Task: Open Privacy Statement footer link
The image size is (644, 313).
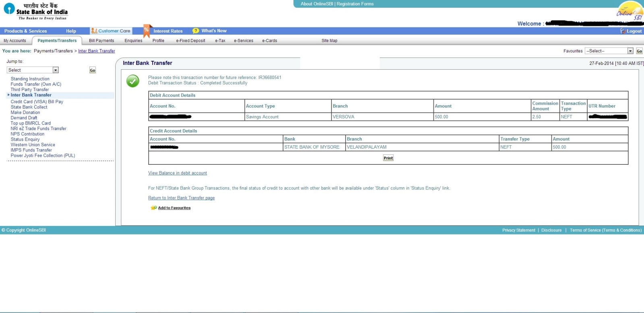Action: (519, 230)
